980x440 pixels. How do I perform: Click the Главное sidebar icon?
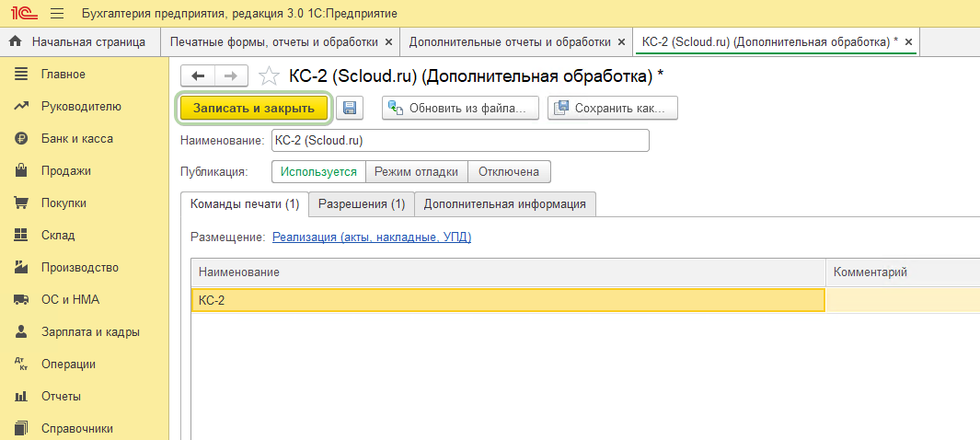pos(21,75)
